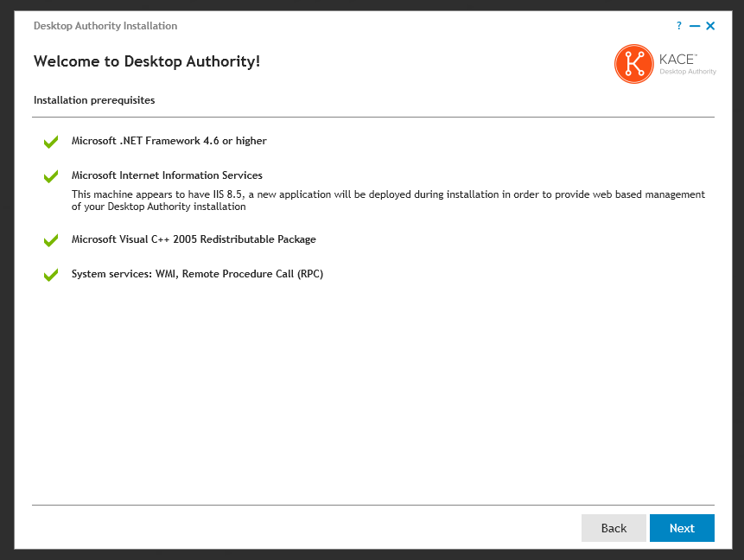Image resolution: width=744 pixels, height=560 pixels.
Task: Go to the previous step with Back
Action: pyautogui.click(x=614, y=528)
